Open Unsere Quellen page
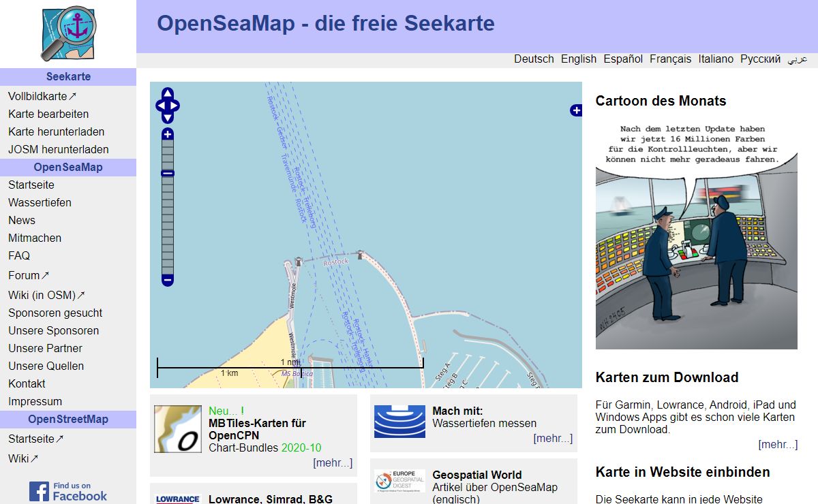 [x=46, y=366]
